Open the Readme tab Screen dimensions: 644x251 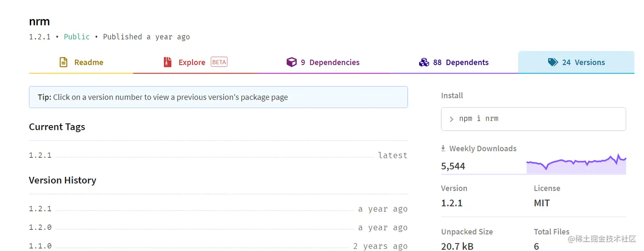pos(89,63)
